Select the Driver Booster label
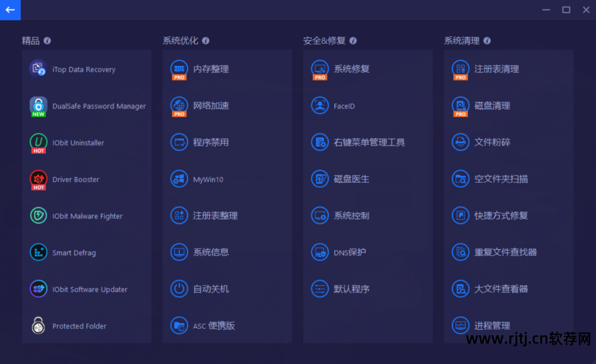 click(x=76, y=179)
